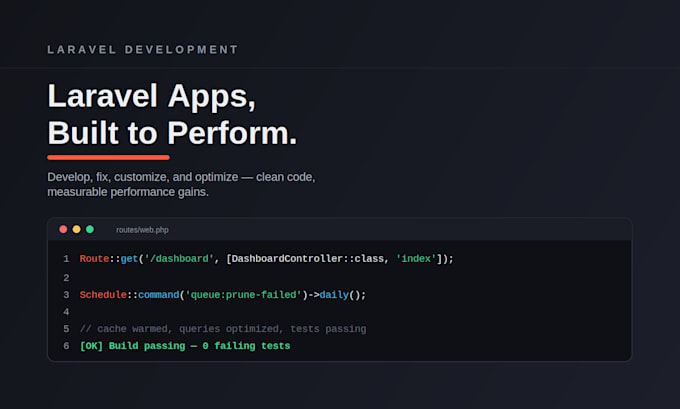
Task: Click the 'DashboardController::class' code text
Action: click(x=307, y=258)
